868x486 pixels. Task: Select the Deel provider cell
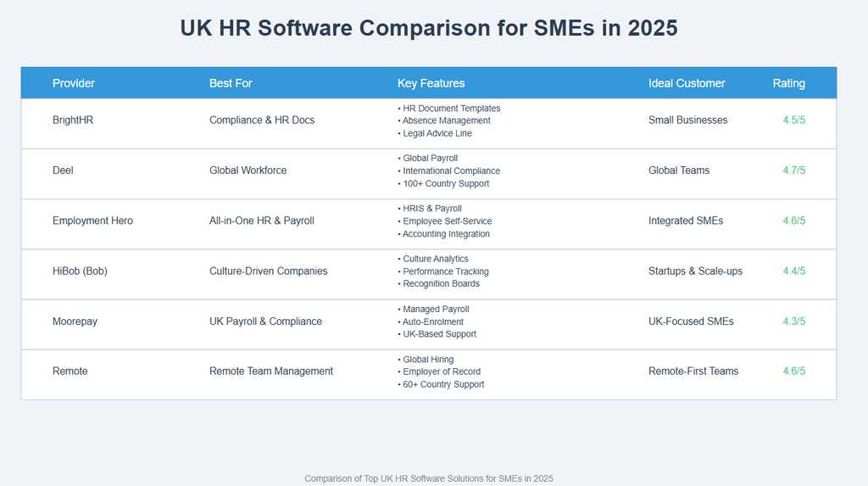click(63, 170)
